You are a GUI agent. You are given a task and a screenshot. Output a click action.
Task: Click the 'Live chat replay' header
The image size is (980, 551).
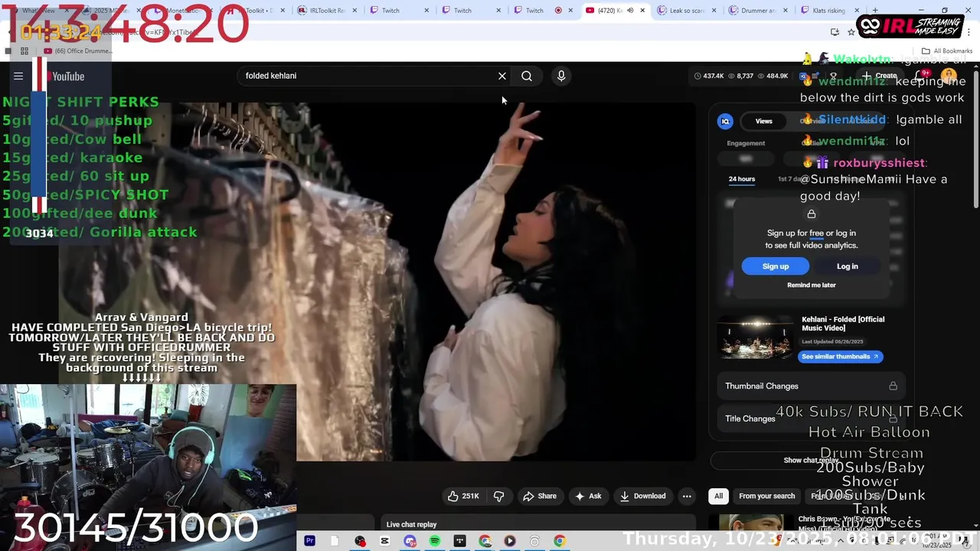tap(411, 524)
